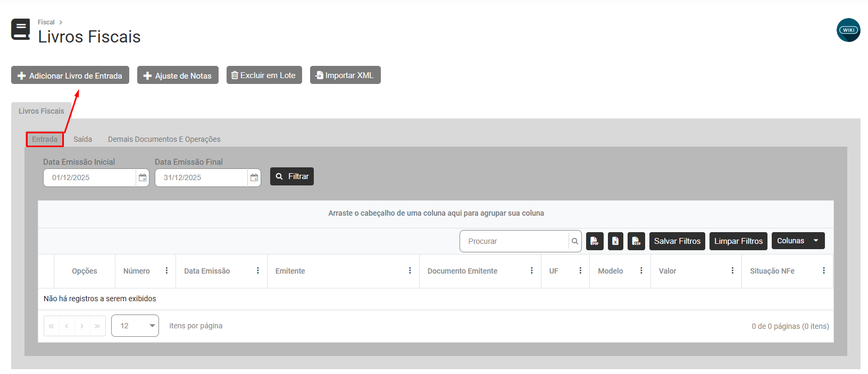Export grid to Excel
868x374 pixels.
coord(615,241)
